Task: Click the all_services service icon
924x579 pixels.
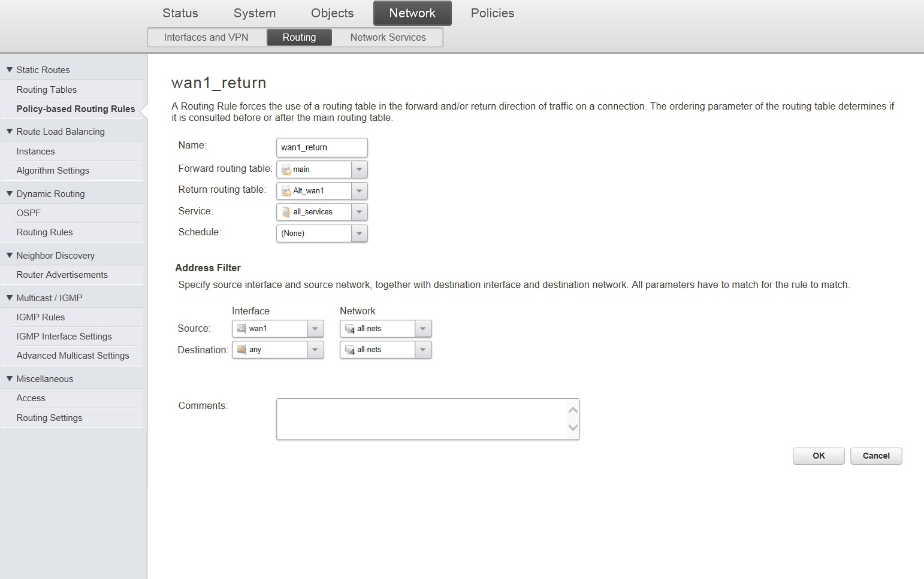Action: point(286,212)
